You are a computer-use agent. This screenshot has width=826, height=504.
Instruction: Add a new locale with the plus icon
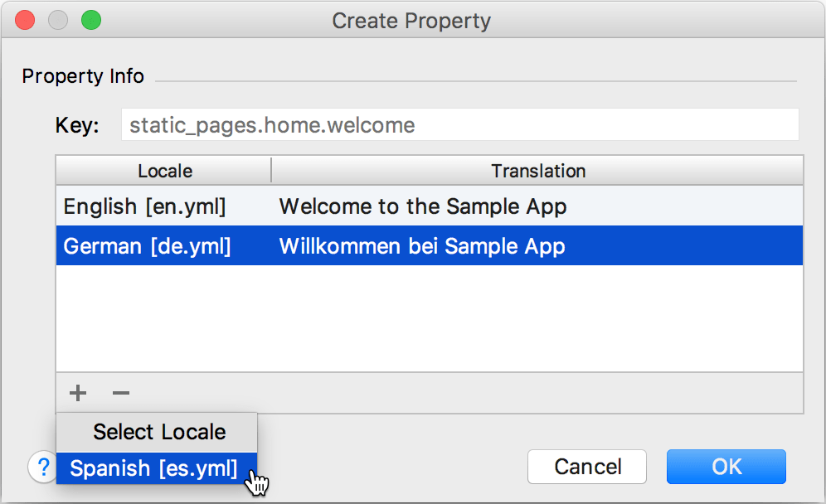click(x=76, y=393)
